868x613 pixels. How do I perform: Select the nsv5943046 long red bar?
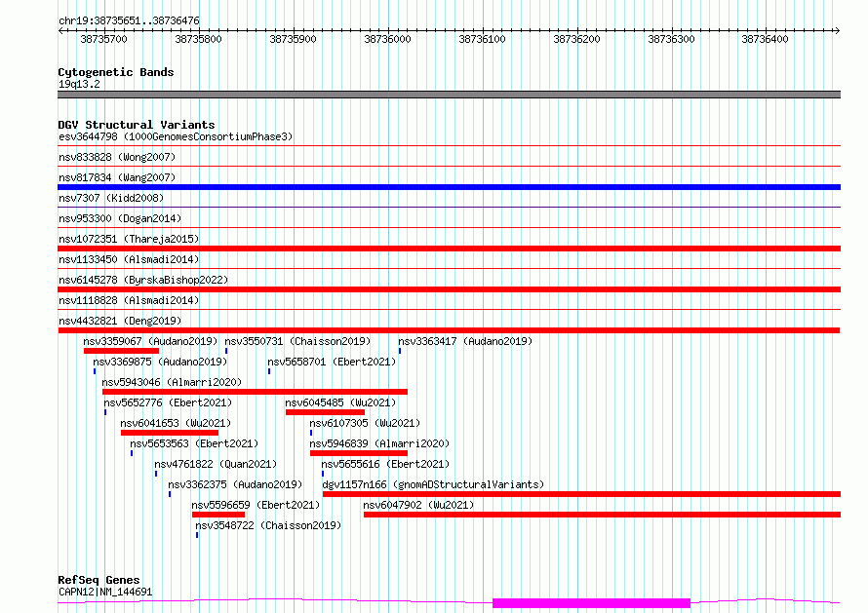[255, 392]
